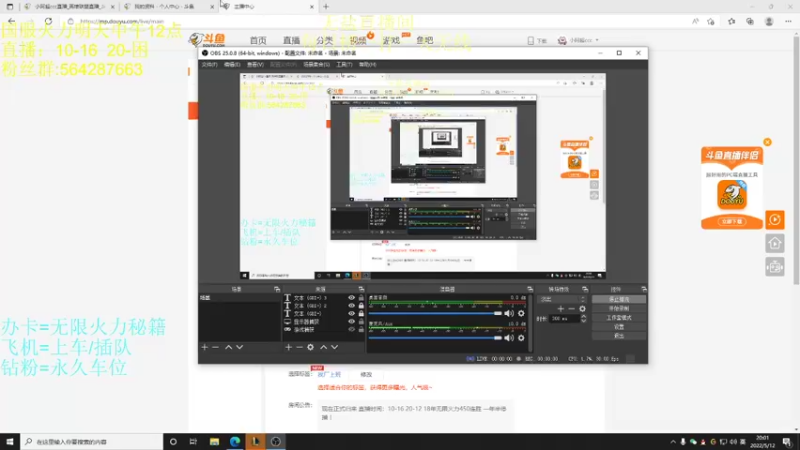Screen dimensions: 800x450
Task: Mute the desktop audio channel
Action: pyautogui.click(x=509, y=313)
